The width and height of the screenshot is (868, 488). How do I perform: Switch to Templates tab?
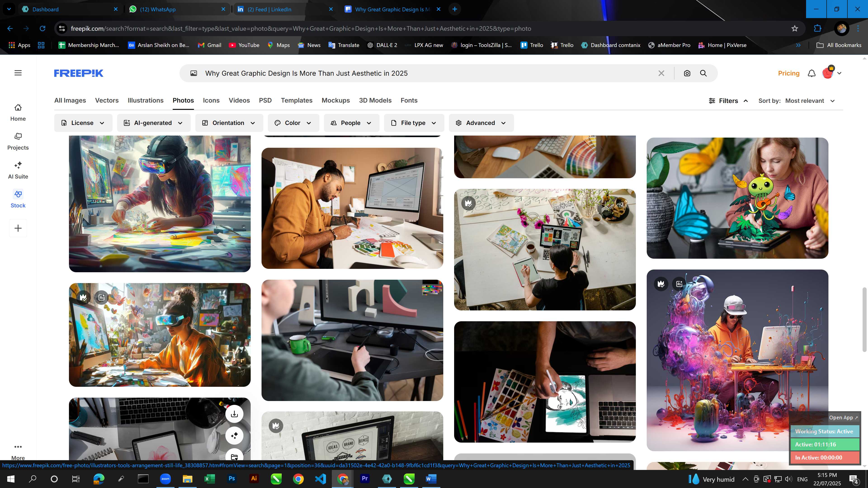point(297,100)
